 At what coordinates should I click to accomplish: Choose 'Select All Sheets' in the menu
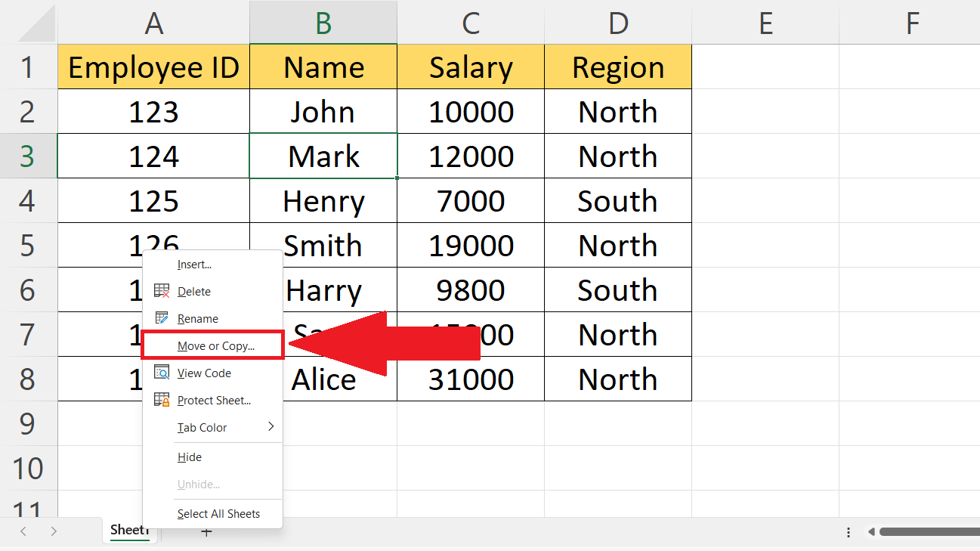coord(218,513)
